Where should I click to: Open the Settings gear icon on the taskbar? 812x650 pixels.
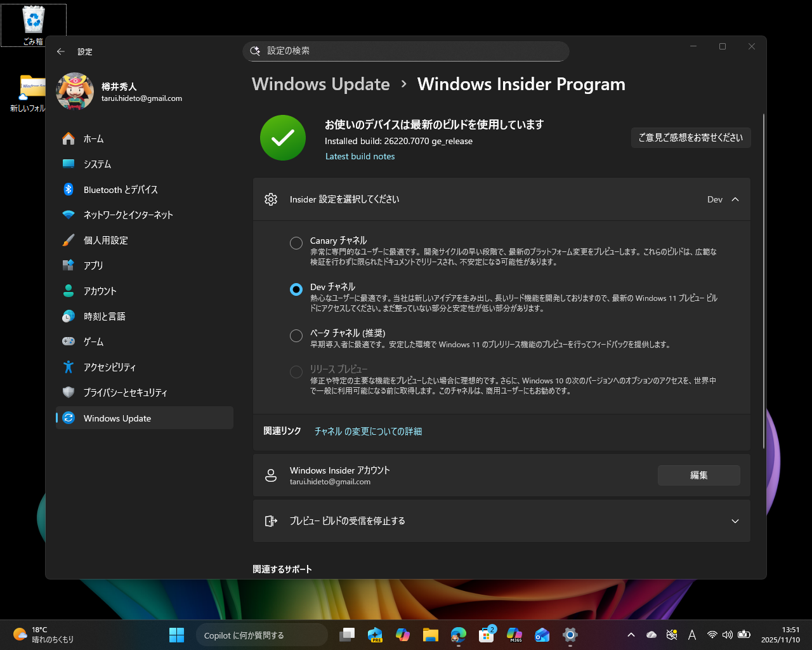(570, 635)
